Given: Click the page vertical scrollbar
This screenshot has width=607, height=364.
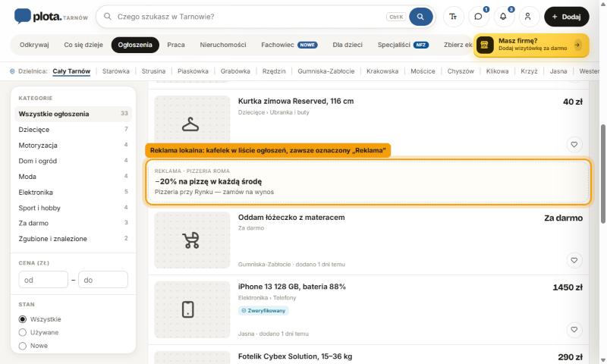Looking at the screenshot, I should (602, 174).
